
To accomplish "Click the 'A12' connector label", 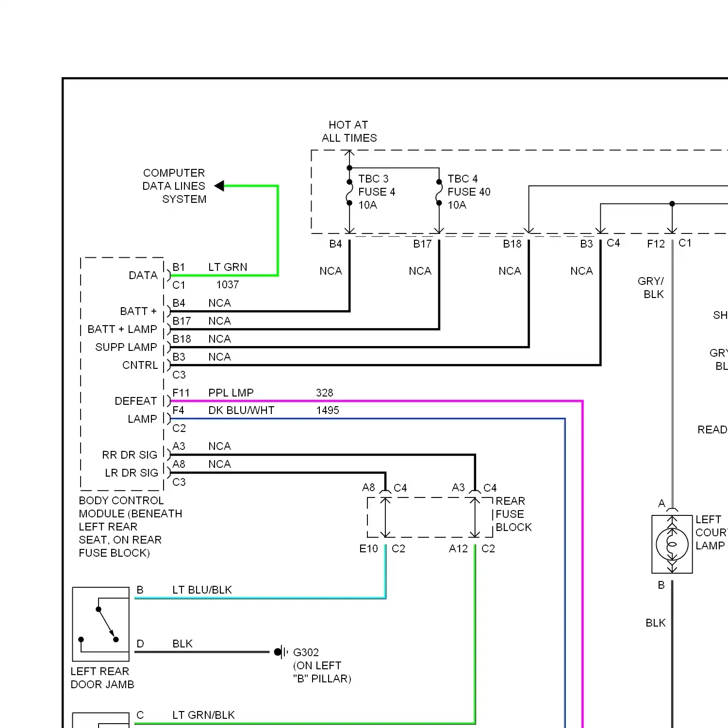I will pos(459,548).
